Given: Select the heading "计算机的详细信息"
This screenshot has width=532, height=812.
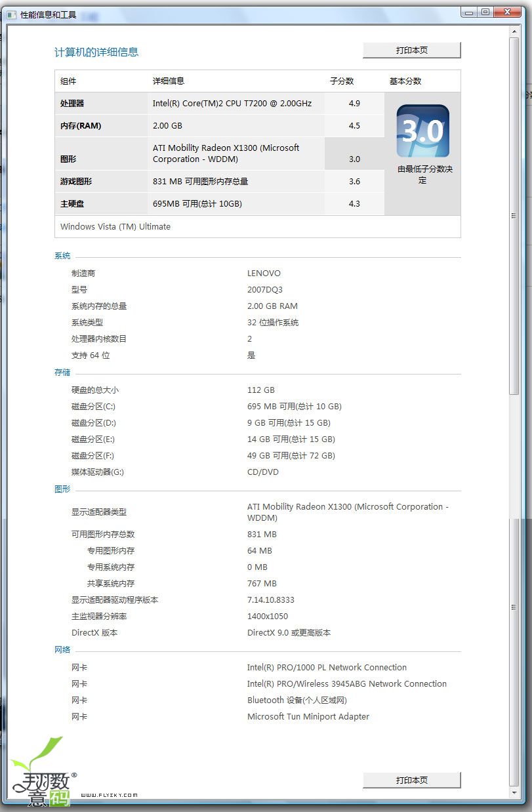Looking at the screenshot, I should (96, 52).
